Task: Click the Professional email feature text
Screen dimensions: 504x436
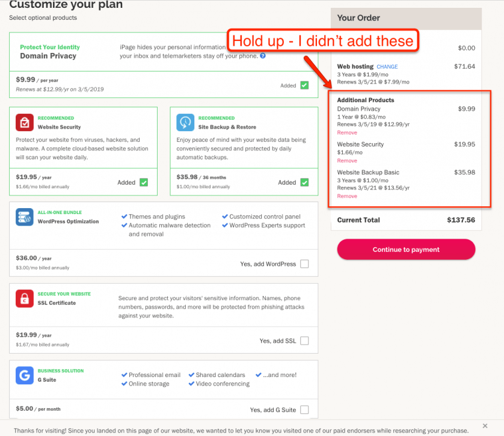Action: tap(155, 375)
